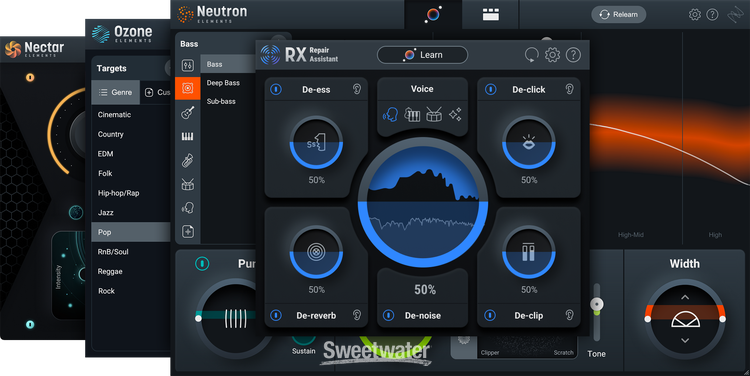Select the mixer sliders icon in Neutron sidebar
The height and width of the screenshot is (376, 750).
pyautogui.click(x=188, y=65)
